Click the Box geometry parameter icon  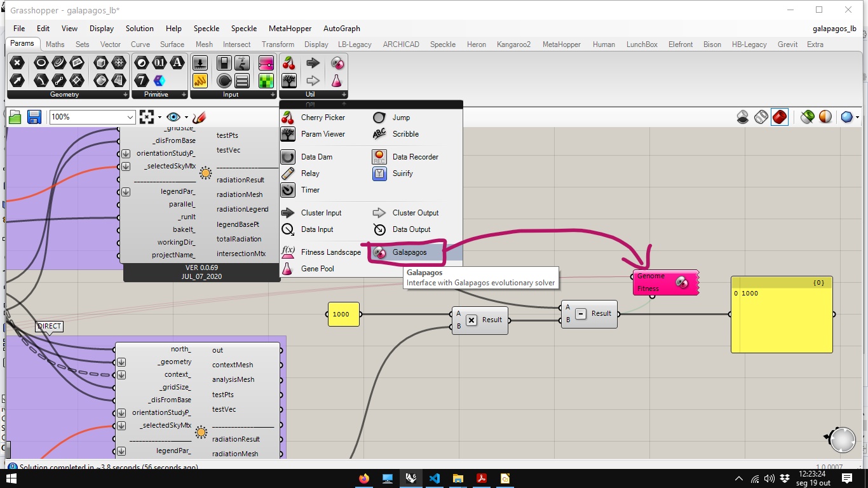(x=100, y=63)
